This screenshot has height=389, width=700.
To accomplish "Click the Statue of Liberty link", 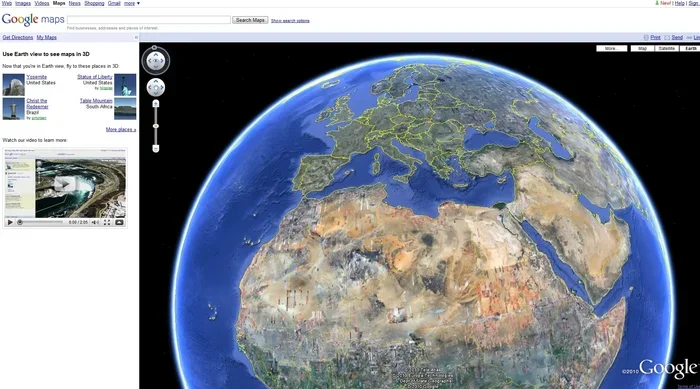I will (x=95, y=77).
